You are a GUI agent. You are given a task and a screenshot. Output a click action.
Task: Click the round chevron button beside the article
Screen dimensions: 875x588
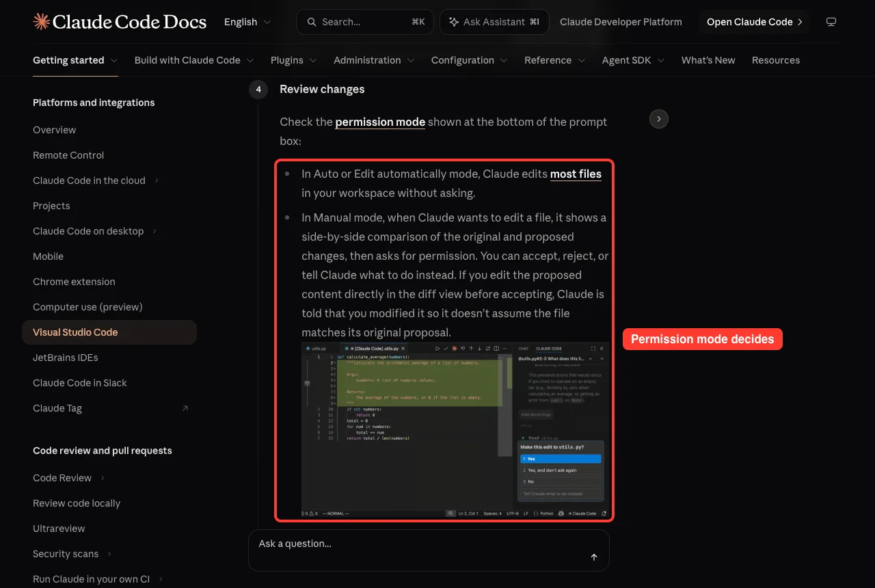pos(658,119)
